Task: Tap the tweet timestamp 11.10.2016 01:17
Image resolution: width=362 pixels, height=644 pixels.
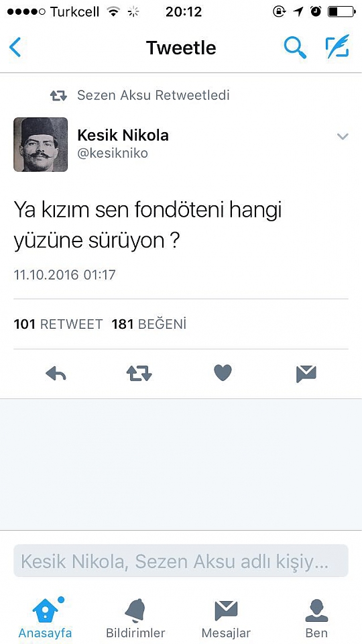Action: [65, 275]
